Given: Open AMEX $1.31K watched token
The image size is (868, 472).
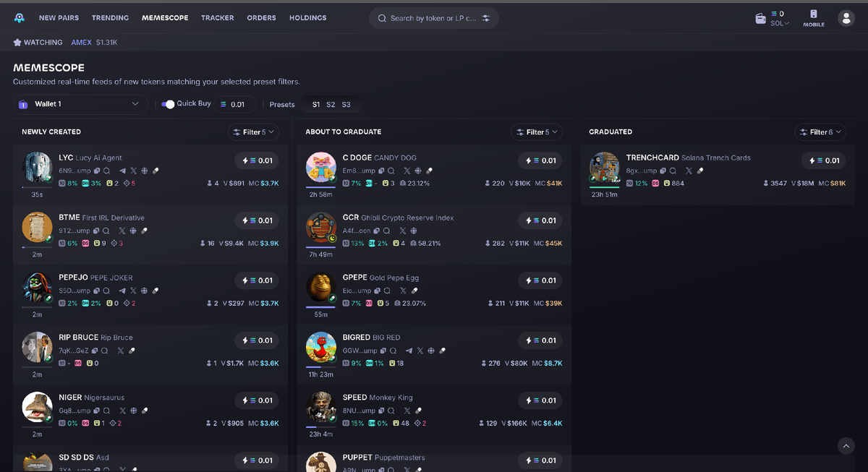Looking at the screenshot, I should [x=94, y=43].
